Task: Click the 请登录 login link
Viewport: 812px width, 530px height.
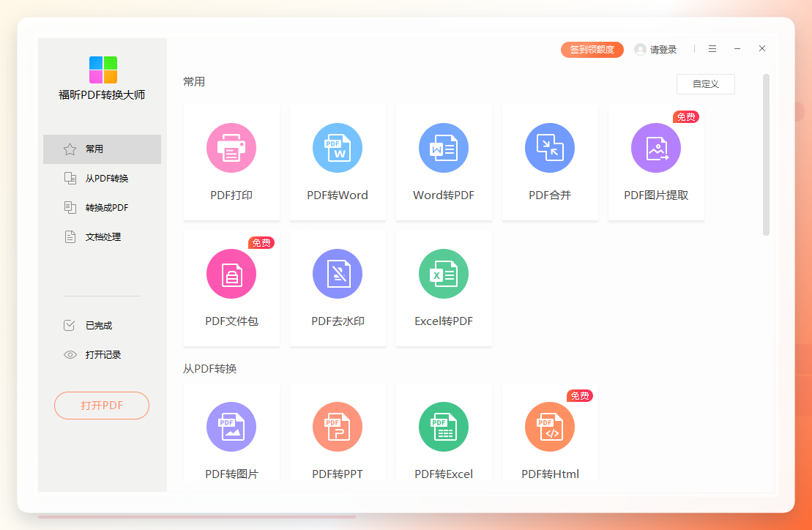Action: tap(663, 50)
